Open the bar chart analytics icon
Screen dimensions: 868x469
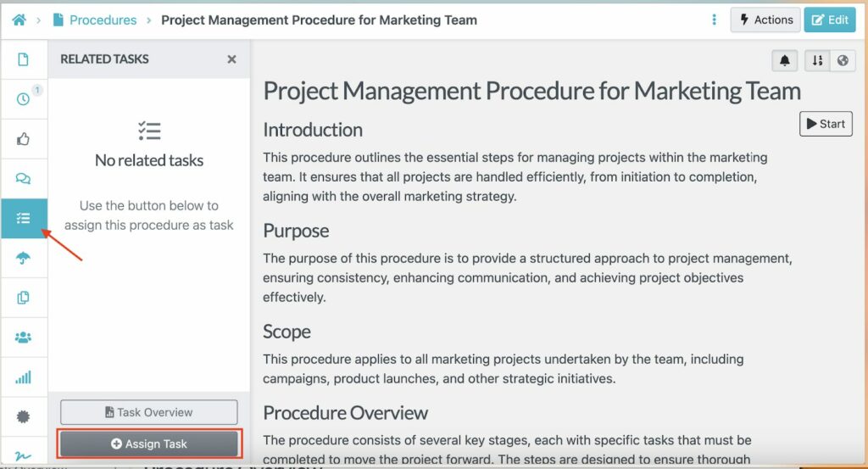tap(24, 377)
